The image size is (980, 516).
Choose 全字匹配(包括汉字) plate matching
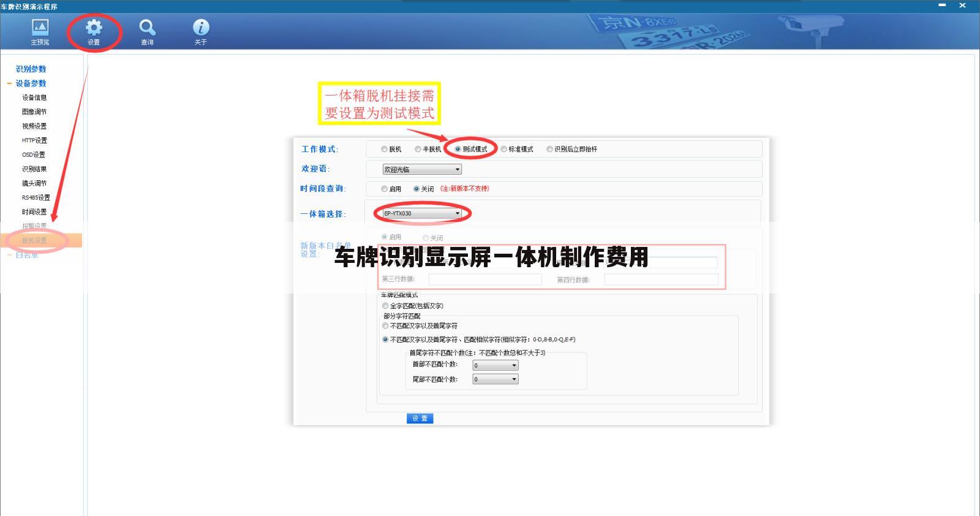point(385,306)
